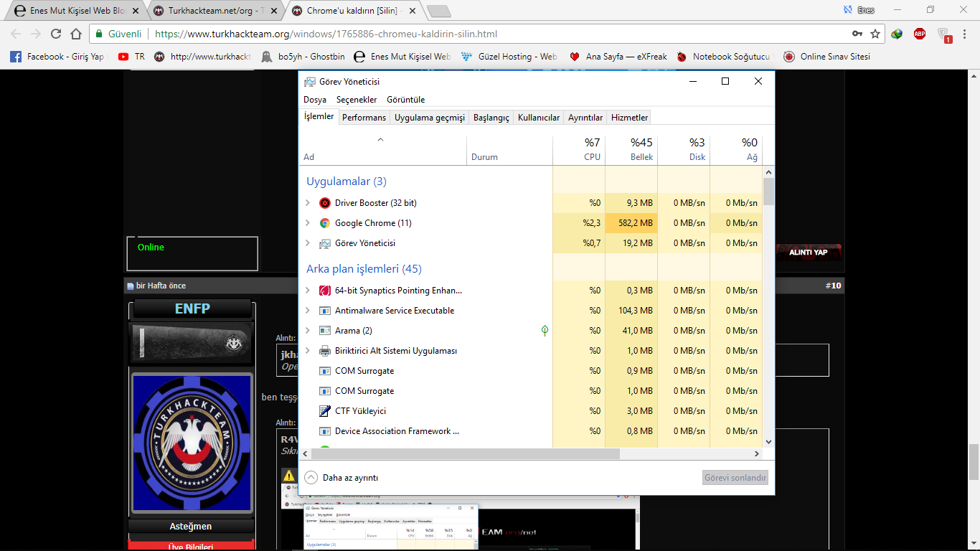980x551 pixels.
Task: Switch to the Performans tab
Action: 364,118
